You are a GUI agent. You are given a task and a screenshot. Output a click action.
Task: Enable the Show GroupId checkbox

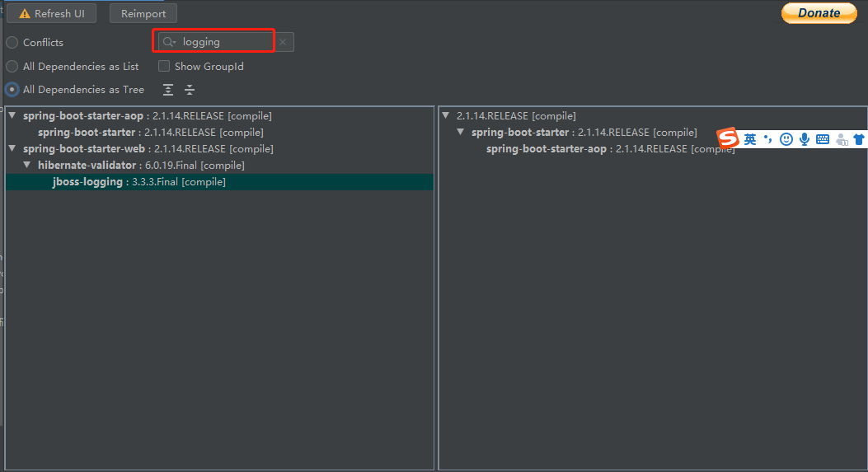(164, 67)
